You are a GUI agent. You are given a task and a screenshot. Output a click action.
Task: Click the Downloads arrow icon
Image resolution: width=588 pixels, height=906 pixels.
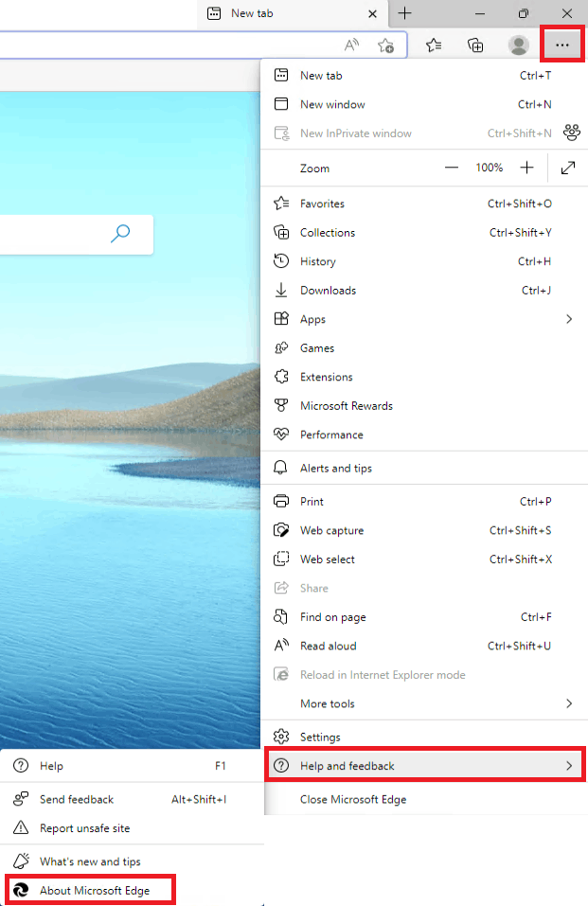pyautogui.click(x=281, y=290)
